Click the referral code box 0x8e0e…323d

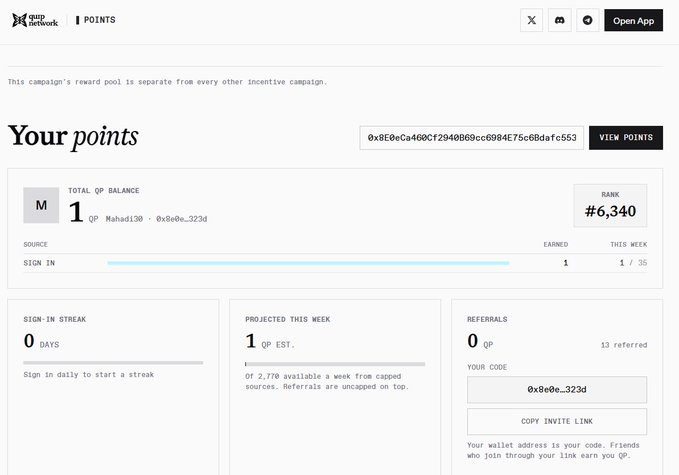click(557, 390)
